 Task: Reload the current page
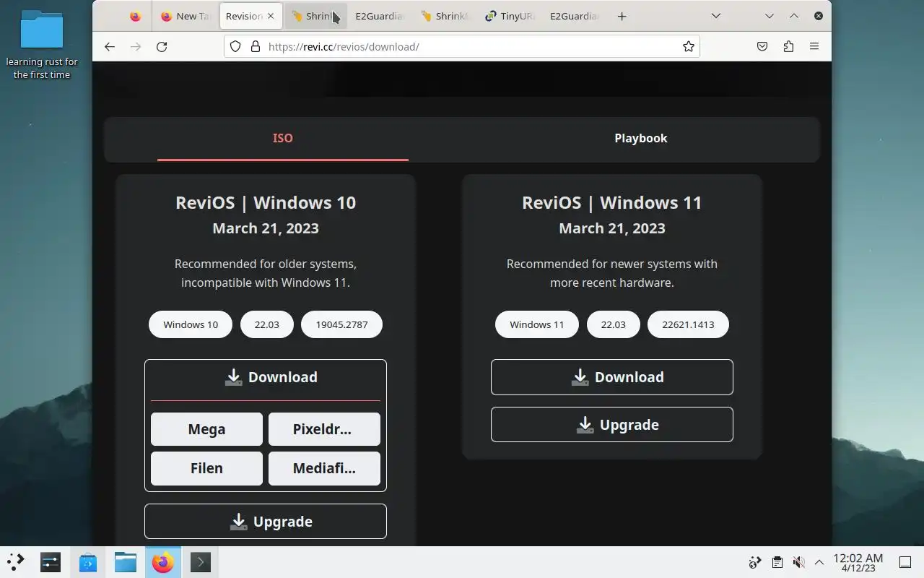click(x=162, y=46)
